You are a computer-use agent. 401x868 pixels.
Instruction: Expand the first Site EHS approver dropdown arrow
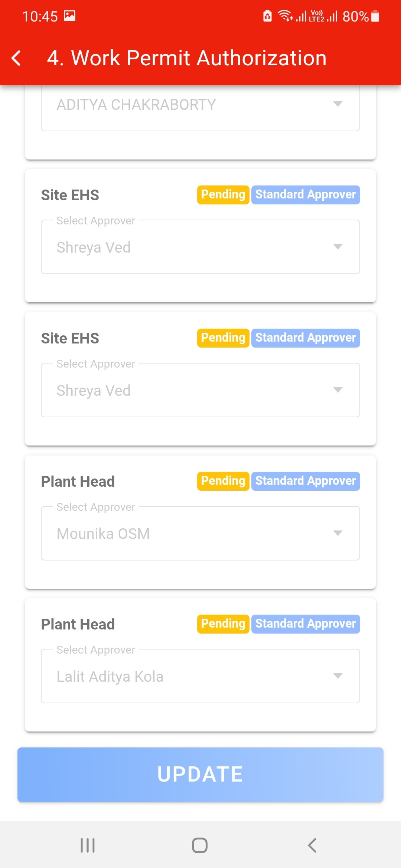(338, 247)
